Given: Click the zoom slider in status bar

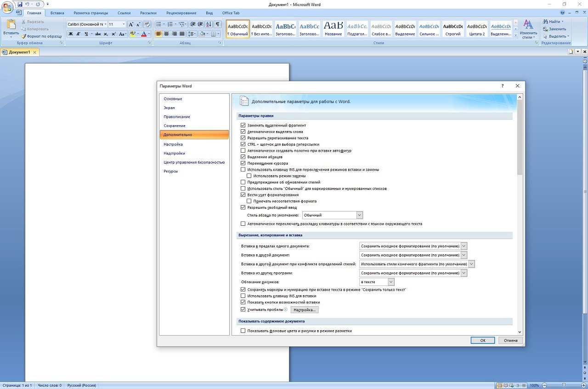Looking at the screenshot, I should coord(564,385).
